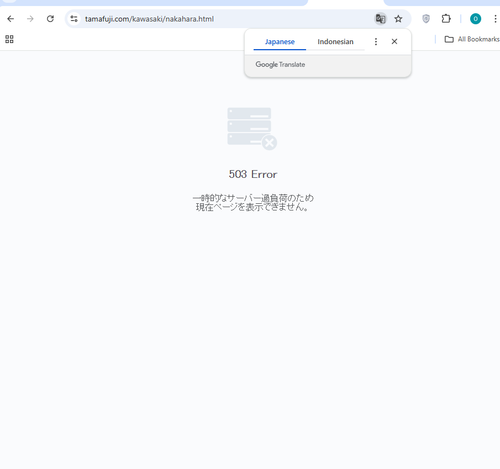The image size is (500, 469).
Task: Open the shield extension icon
Action: click(x=426, y=19)
